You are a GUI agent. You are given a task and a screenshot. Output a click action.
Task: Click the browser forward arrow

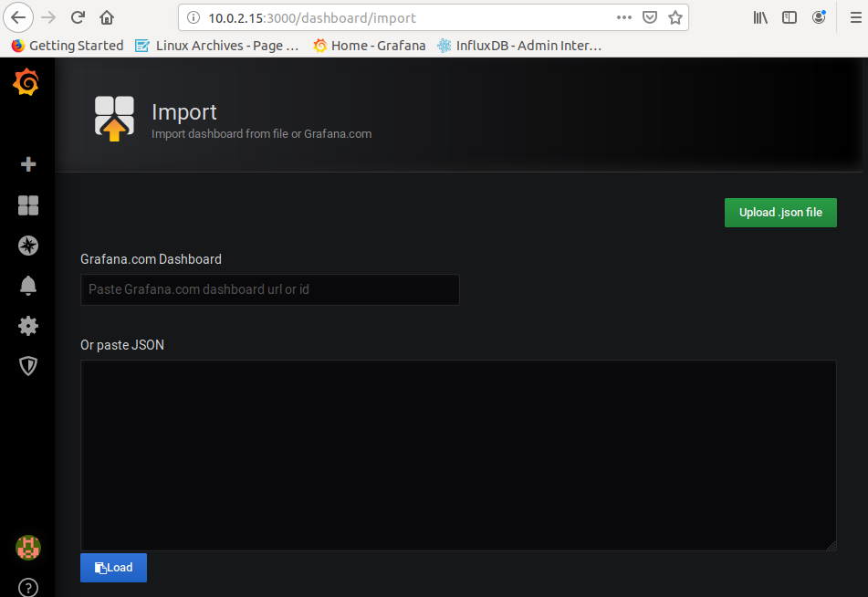click(48, 17)
